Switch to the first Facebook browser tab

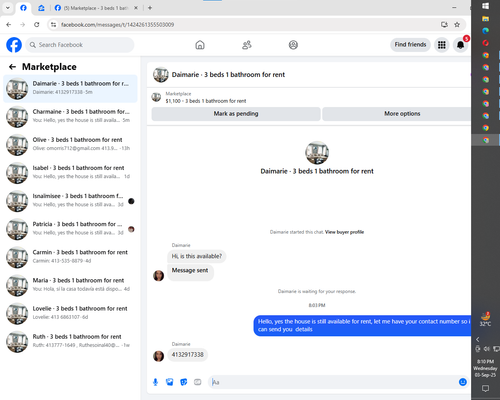point(23,8)
